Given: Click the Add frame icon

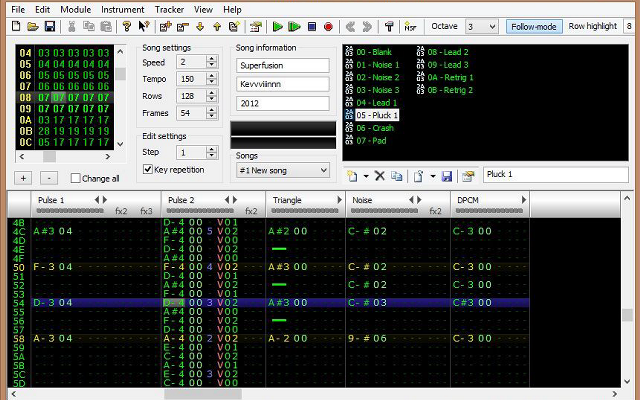Looking at the screenshot, I should coord(165,27).
